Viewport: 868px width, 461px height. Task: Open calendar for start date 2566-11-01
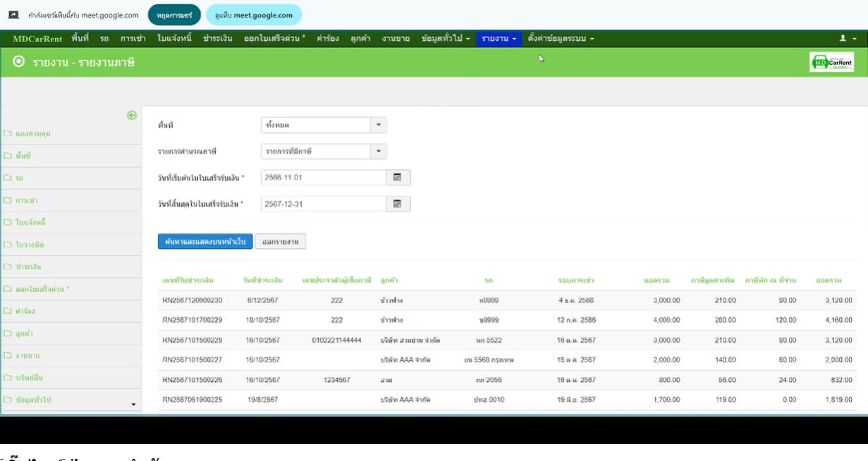tap(398, 178)
